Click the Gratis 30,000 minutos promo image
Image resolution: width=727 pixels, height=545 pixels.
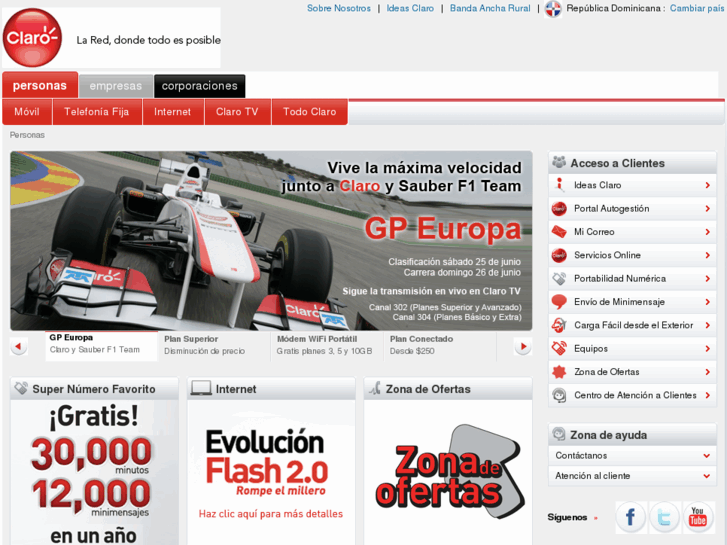pyautogui.click(x=94, y=472)
